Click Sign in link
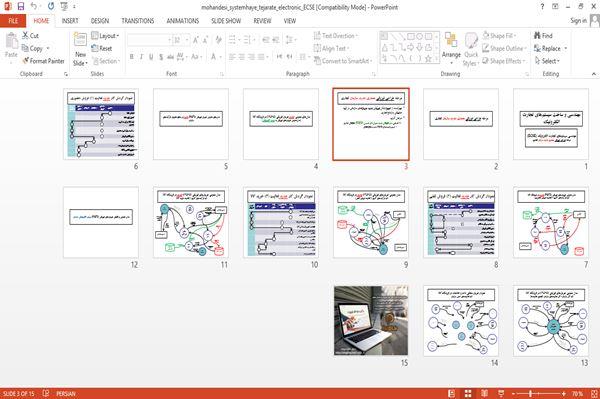This screenshot has height=399, width=600. pyautogui.click(x=579, y=21)
